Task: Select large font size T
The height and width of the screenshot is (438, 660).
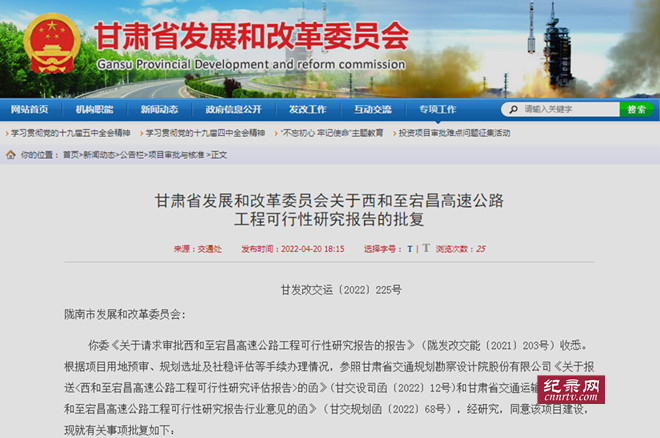Action: click(x=426, y=248)
